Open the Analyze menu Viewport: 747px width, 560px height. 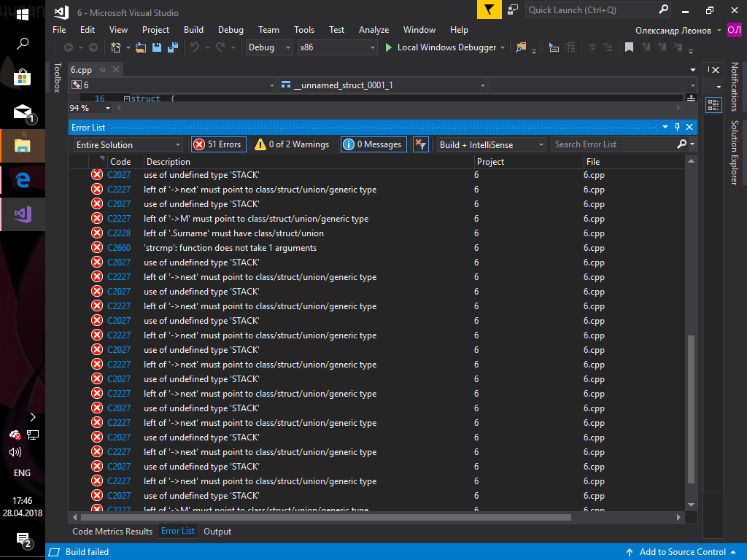point(373,30)
